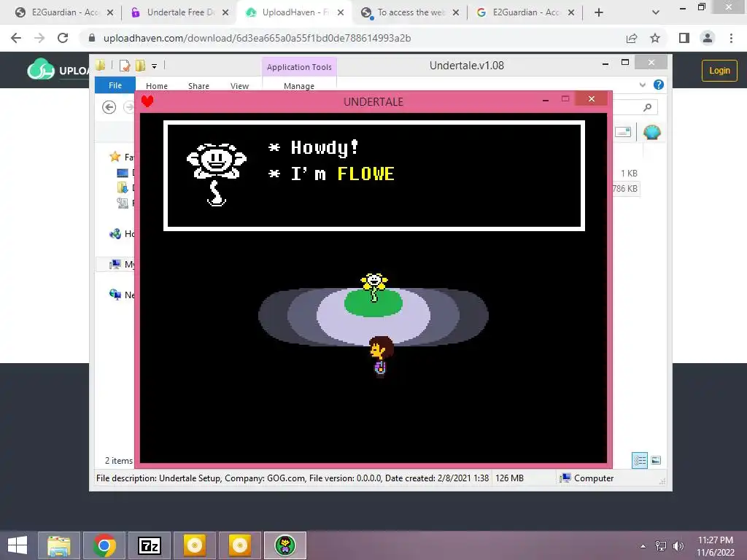Click the Properties quick access icon in Explorer
This screenshot has width=747, height=560.
click(x=125, y=66)
